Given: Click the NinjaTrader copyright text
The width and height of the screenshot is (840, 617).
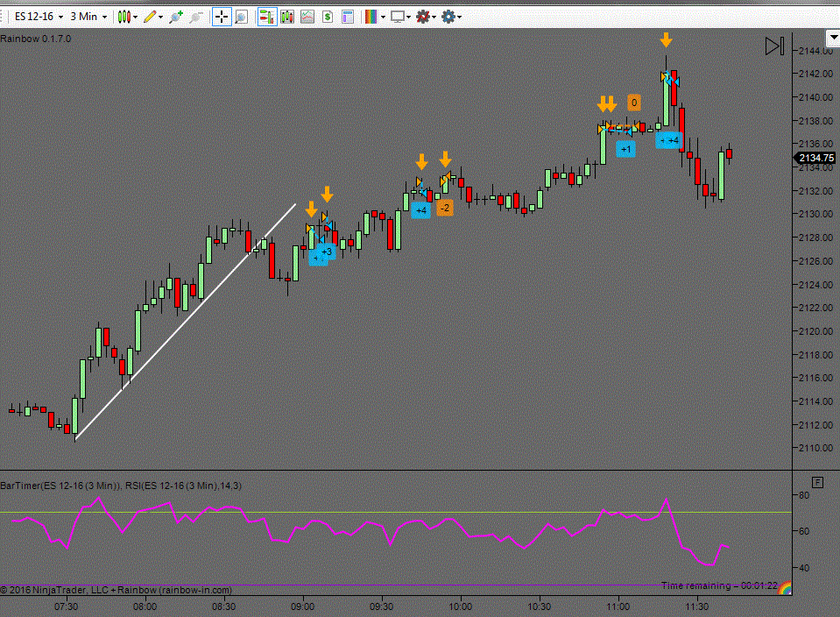Looking at the screenshot, I should pyautogui.click(x=116, y=590).
